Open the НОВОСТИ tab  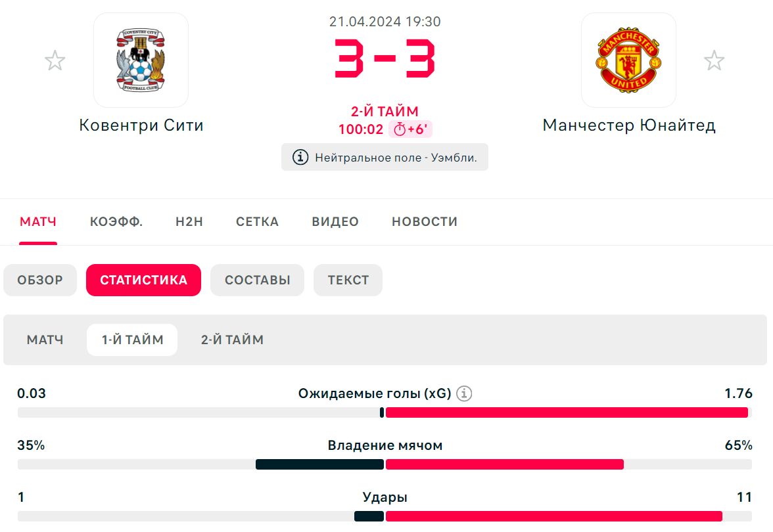(425, 222)
